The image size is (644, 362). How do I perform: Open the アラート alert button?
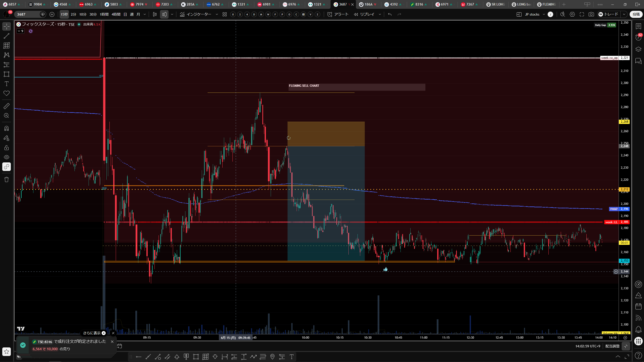[x=338, y=14]
